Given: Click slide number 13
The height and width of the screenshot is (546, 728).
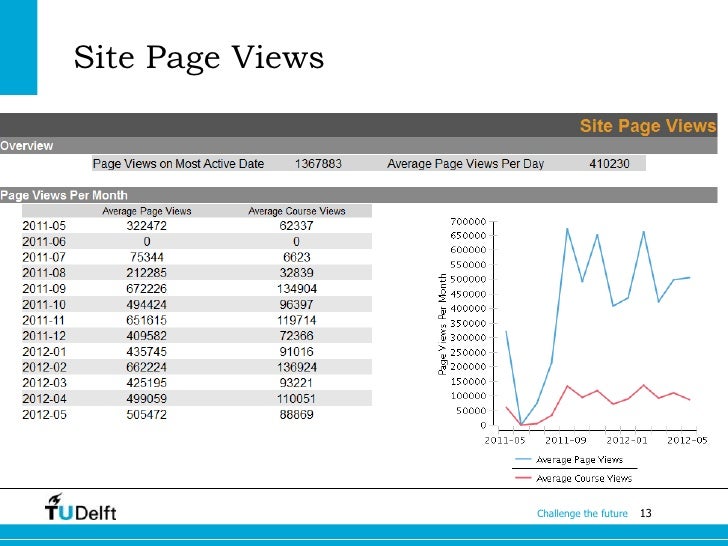Looking at the screenshot, I should point(646,513).
